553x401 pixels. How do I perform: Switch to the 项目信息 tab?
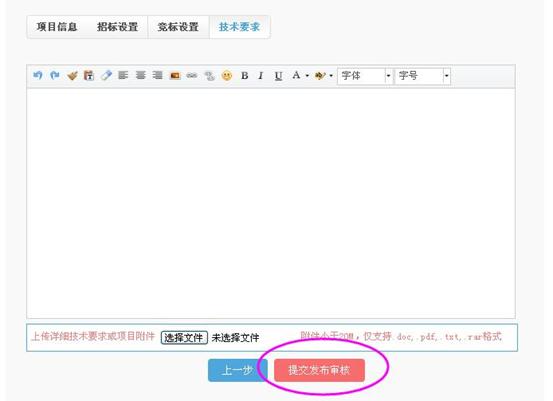(57, 27)
